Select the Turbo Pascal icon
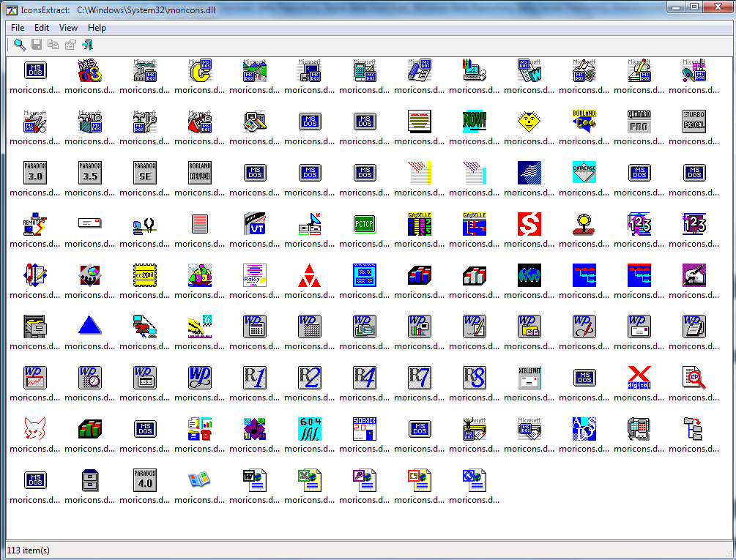The width and height of the screenshot is (736, 560). (694, 122)
